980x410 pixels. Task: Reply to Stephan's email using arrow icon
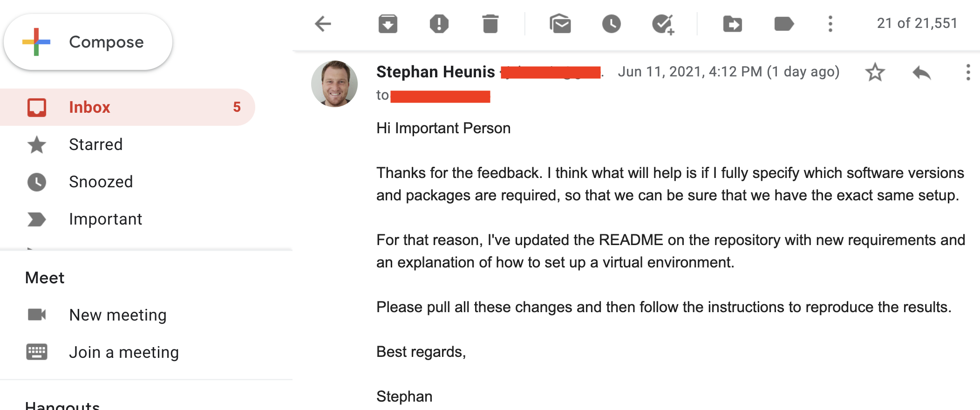pyautogui.click(x=921, y=73)
